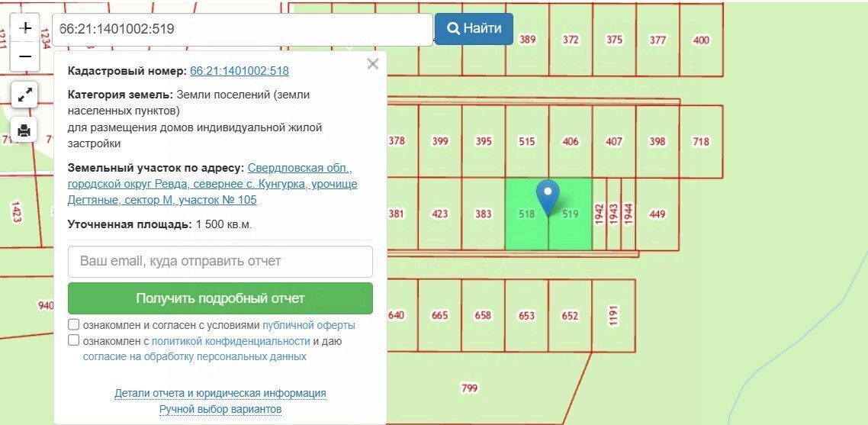The image size is (868, 425).
Task: Select parcel 653 on the map
Action: tap(526, 315)
